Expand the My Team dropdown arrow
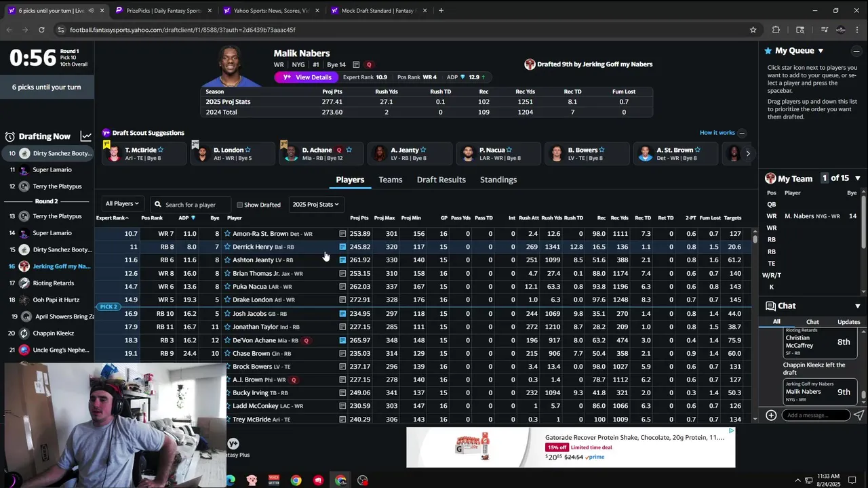 (857, 178)
